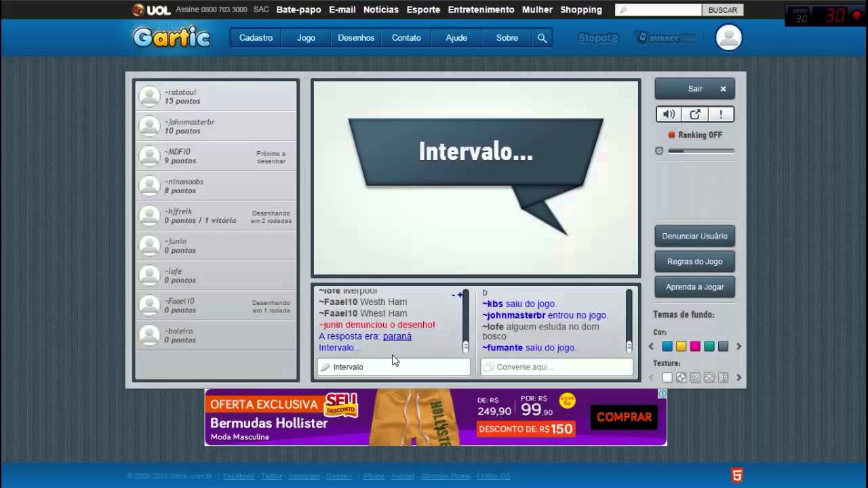Open the StopotS game logo
This screenshot has height=488, width=868.
click(x=598, y=38)
